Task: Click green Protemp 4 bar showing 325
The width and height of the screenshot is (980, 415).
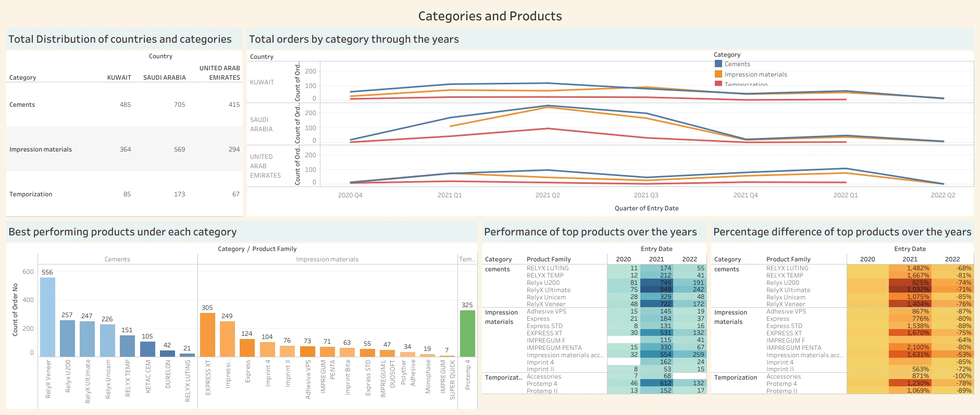Action: (467, 333)
